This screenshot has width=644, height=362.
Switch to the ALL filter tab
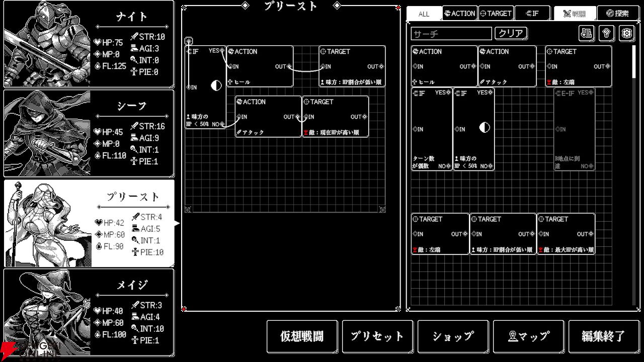point(424,14)
